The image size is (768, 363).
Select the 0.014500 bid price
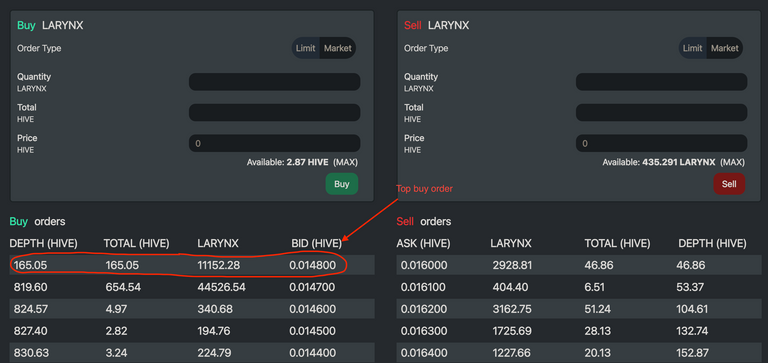(x=312, y=331)
